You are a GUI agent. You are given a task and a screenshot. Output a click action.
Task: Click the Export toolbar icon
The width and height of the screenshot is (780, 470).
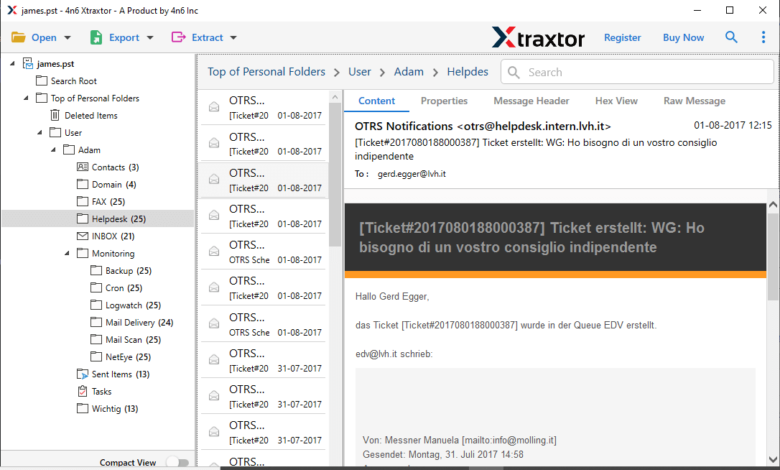click(97, 38)
